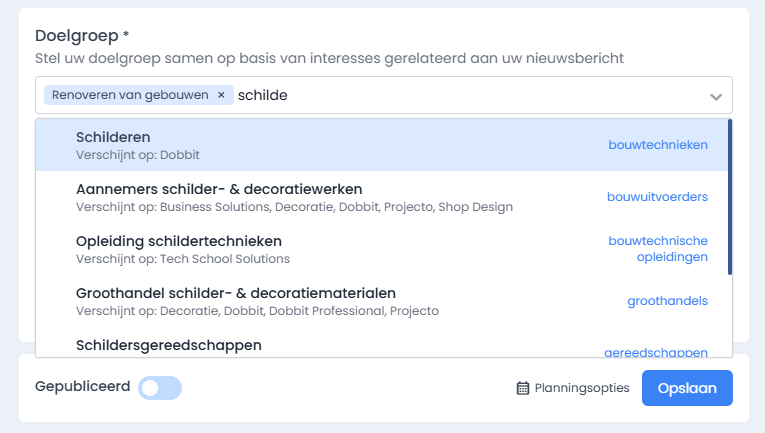
Task: Select 'Opleiding schildertechnieken' from list
Action: pos(178,241)
